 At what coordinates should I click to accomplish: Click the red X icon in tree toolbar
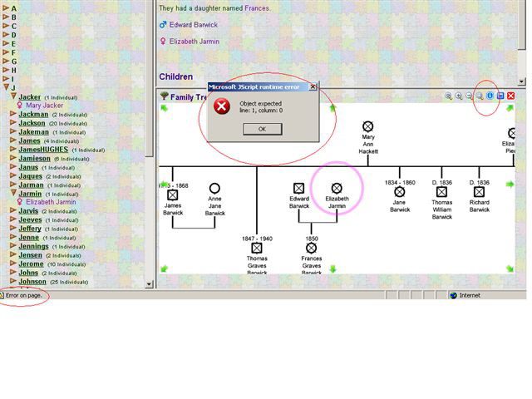[511, 96]
